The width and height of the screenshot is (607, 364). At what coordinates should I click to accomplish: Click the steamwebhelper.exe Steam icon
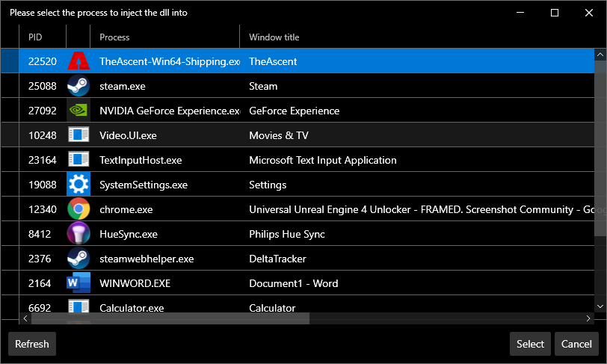[x=78, y=259]
